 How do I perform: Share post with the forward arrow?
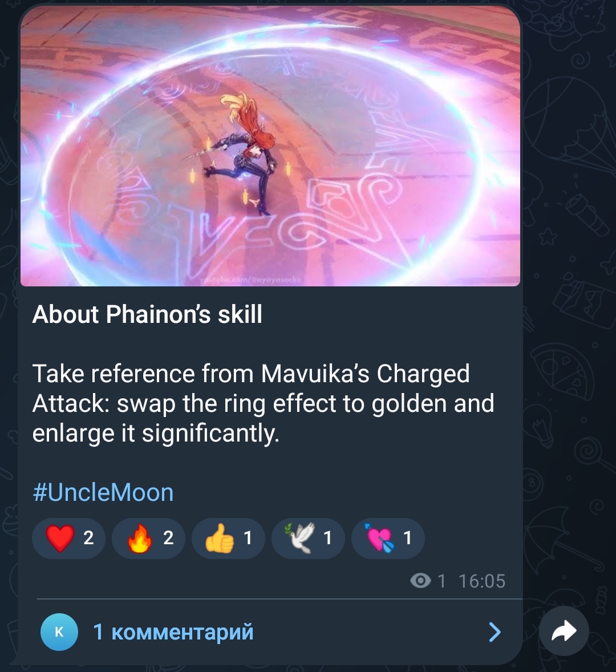point(564,631)
